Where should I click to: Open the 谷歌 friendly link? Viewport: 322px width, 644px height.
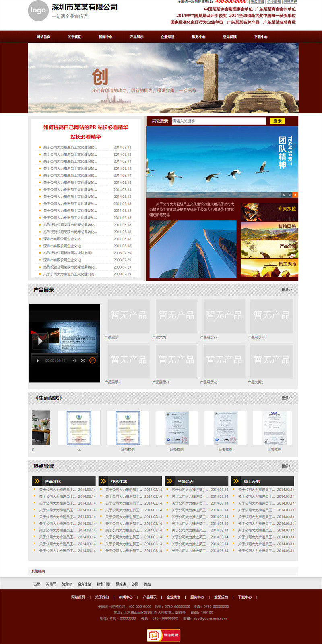coord(135,585)
